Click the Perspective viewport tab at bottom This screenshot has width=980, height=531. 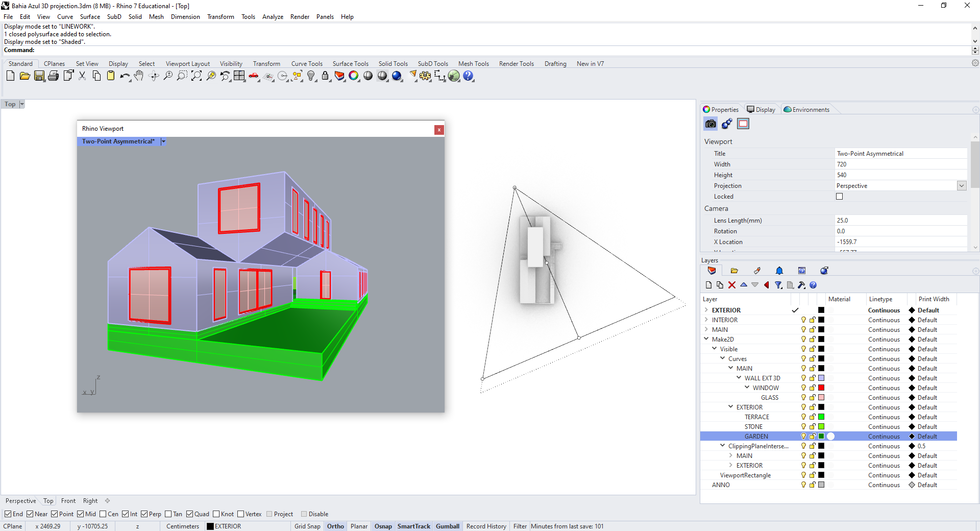(x=21, y=501)
